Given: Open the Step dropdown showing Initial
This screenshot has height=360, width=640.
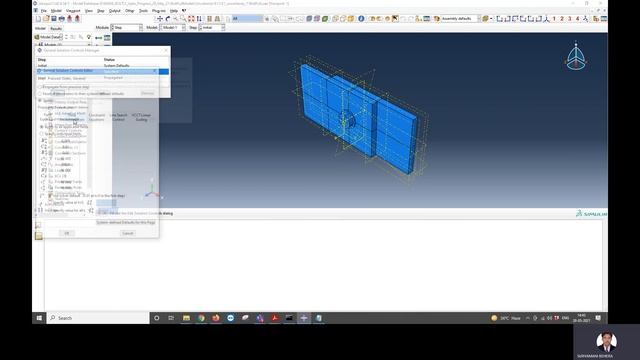Looking at the screenshot, I should point(212,28).
